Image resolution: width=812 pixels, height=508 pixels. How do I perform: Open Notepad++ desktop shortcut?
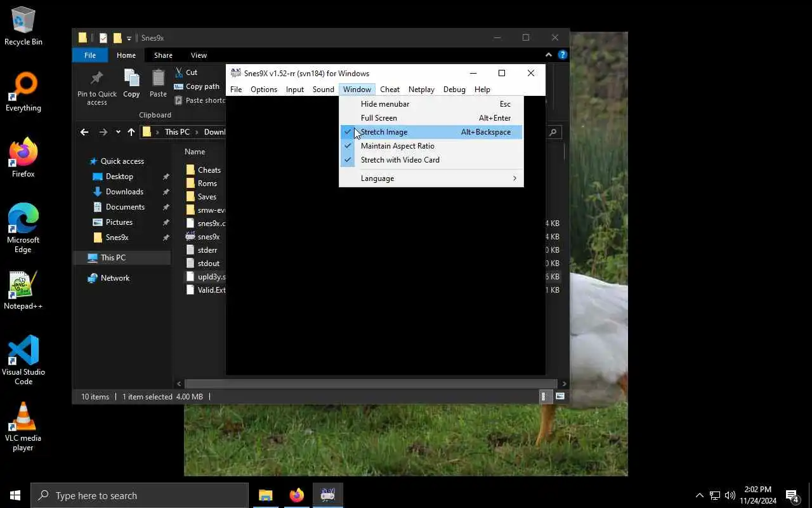23,291
